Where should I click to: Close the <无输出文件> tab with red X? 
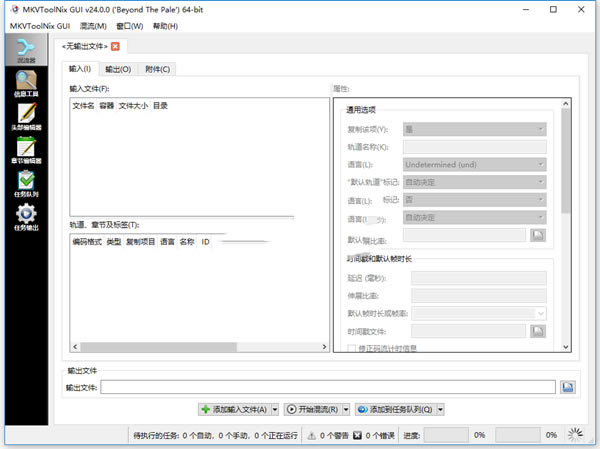click(115, 46)
